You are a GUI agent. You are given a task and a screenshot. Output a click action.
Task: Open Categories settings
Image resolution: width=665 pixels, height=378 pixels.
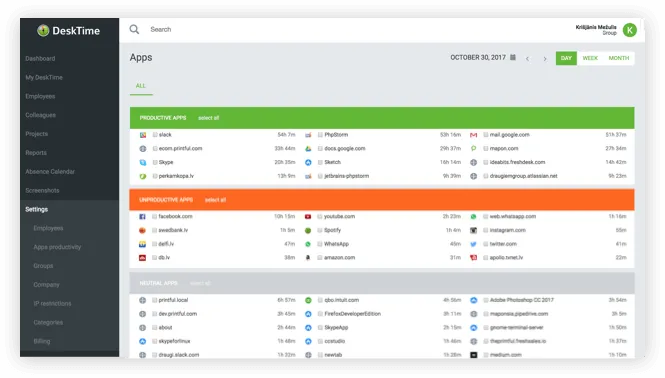click(48, 322)
